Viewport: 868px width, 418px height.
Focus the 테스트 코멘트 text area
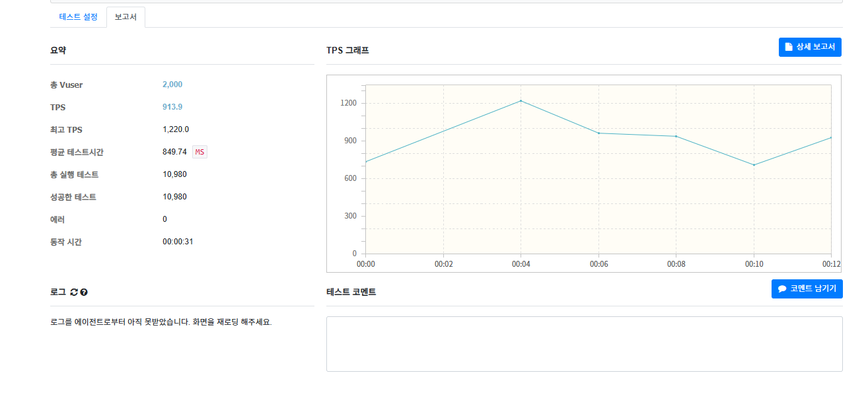585,344
